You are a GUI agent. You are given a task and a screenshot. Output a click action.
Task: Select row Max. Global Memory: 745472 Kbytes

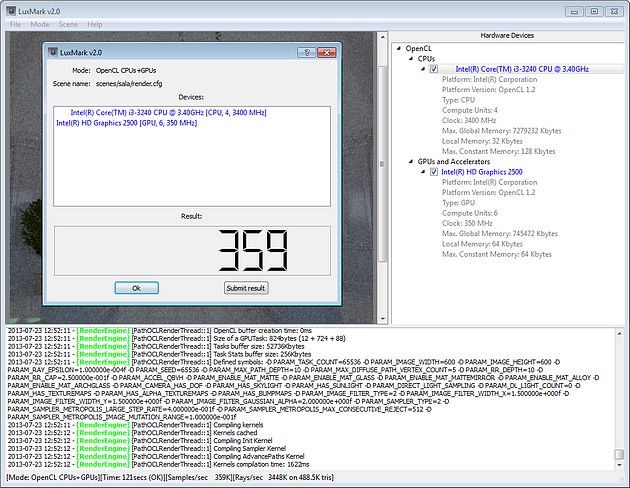pyautogui.click(x=500, y=233)
